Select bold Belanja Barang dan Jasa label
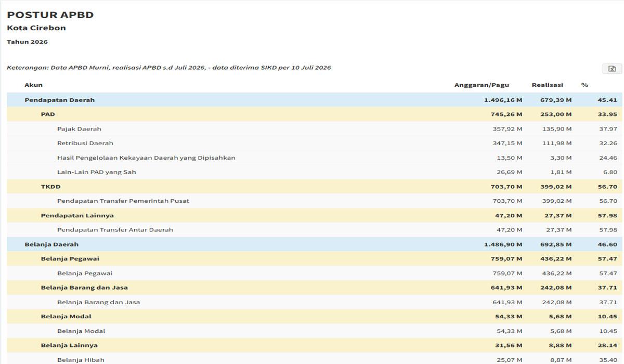Screen dimensions: 624x364 84,288
